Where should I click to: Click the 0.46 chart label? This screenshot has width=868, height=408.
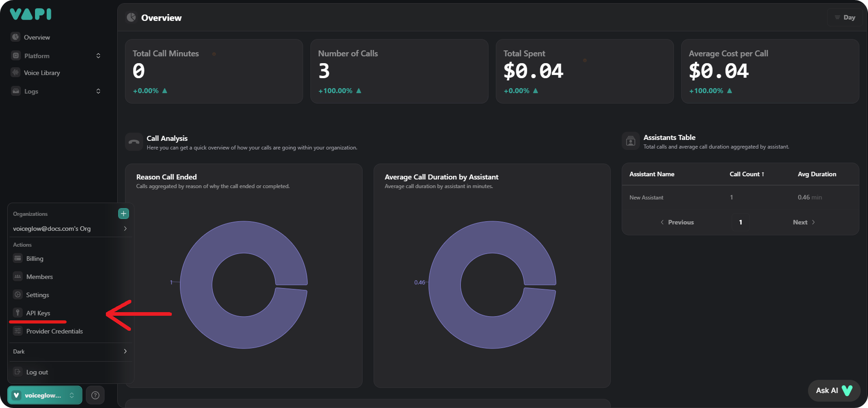point(419,283)
